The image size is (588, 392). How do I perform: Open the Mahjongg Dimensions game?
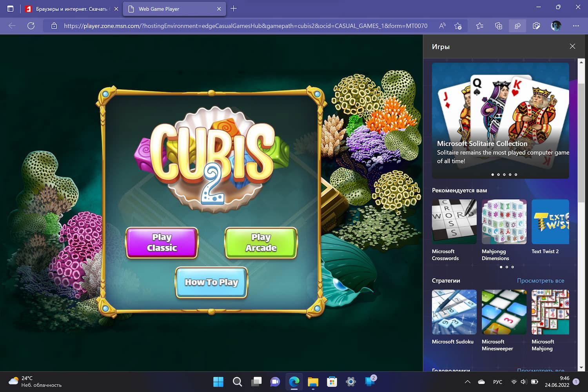(x=504, y=230)
